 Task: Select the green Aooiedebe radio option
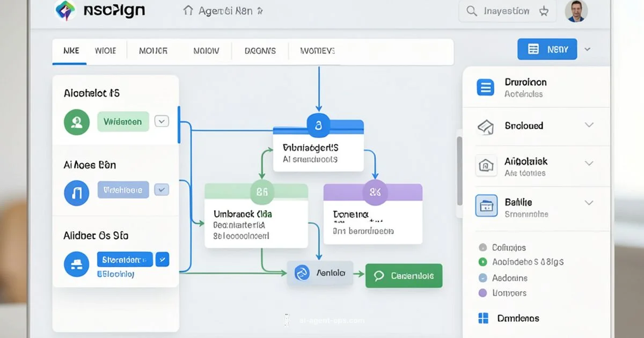[482, 262]
